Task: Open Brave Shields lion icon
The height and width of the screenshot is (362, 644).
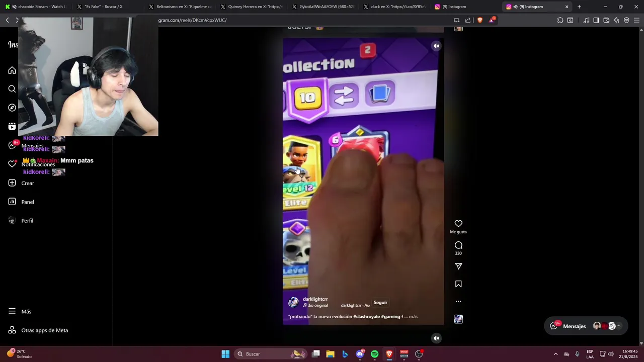Action: (479, 20)
